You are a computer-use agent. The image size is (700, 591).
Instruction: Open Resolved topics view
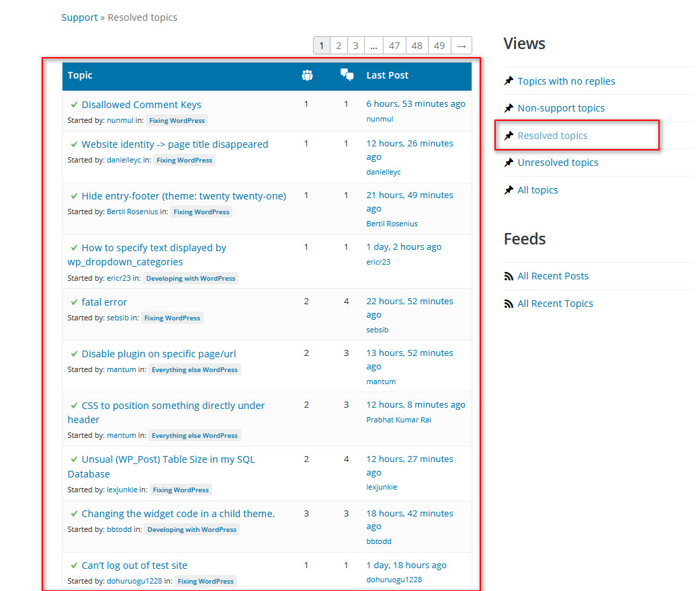[552, 136]
